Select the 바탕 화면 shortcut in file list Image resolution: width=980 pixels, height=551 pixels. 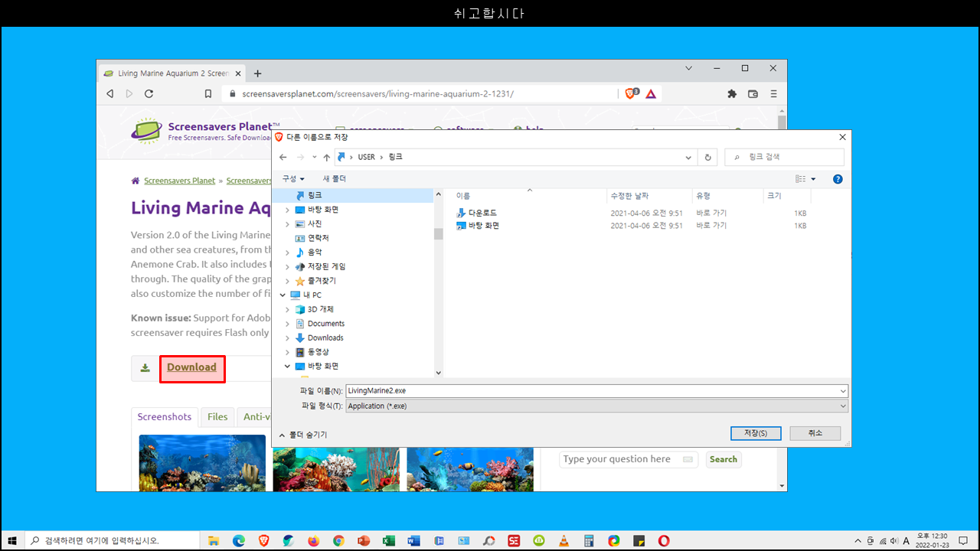tap(478, 226)
